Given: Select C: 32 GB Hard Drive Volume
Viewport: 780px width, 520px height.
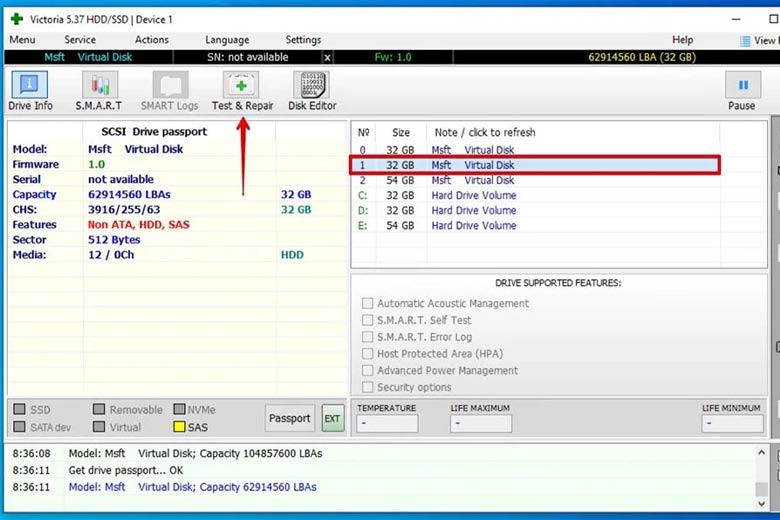Looking at the screenshot, I should point(535,195).
